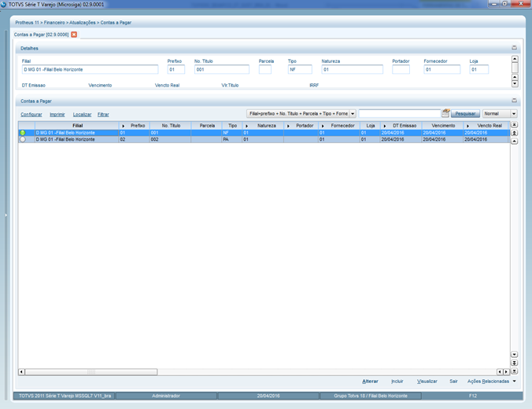Click the horizontal scrollbar thumb of the grid

91,372
